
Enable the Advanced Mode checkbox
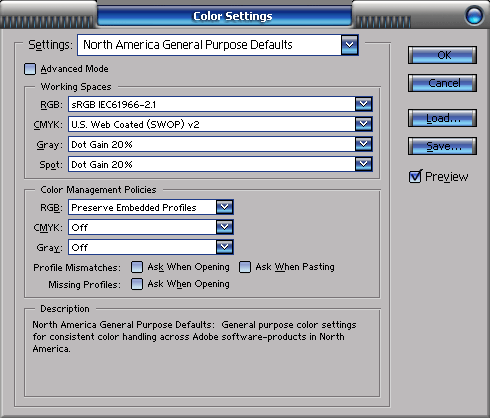click(30, 69)
